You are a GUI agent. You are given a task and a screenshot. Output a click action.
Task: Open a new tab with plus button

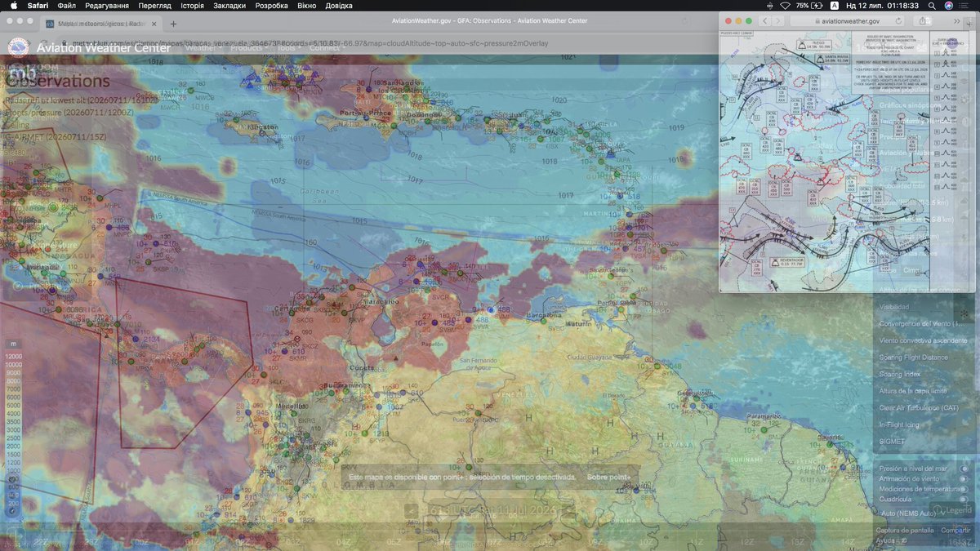[x=173, y=24]
